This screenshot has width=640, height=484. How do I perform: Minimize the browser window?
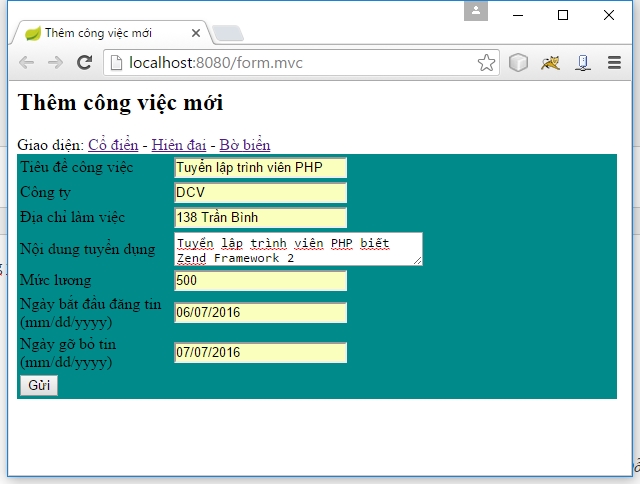pyautogui.click(x=518, y=15)
